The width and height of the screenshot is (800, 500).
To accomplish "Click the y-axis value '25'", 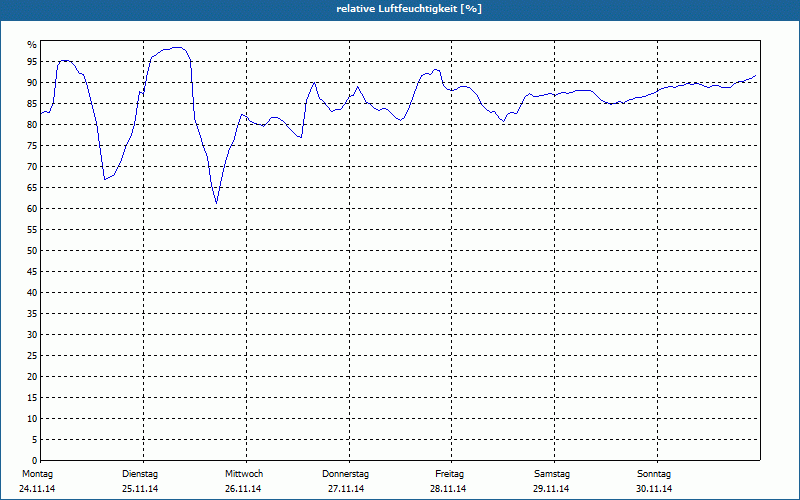I will click(x=32, y=356).
